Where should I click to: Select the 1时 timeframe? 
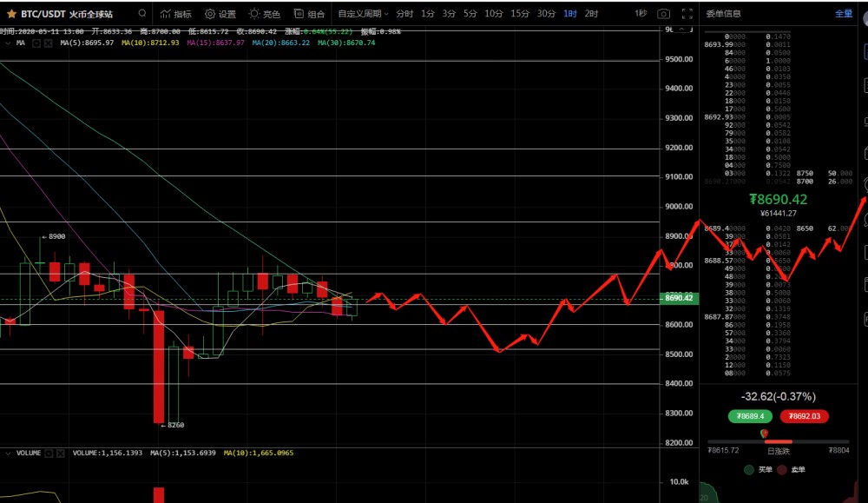(569, 14)
